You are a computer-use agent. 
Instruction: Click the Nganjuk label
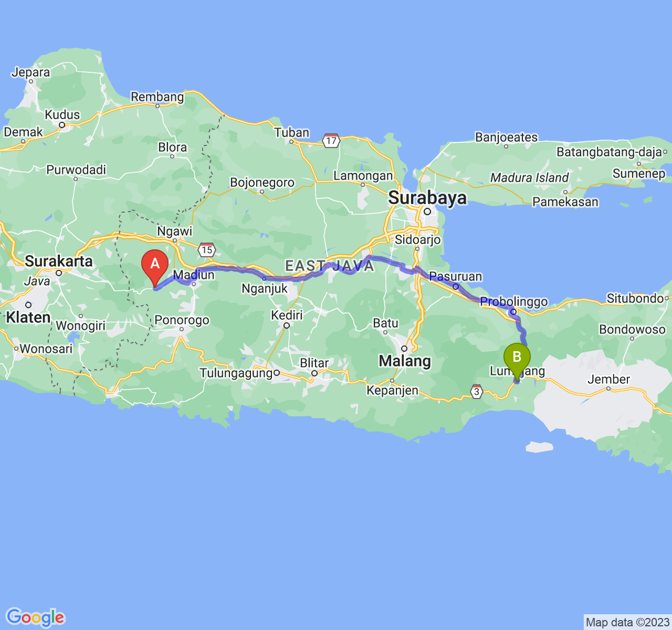tap(265, 288)
